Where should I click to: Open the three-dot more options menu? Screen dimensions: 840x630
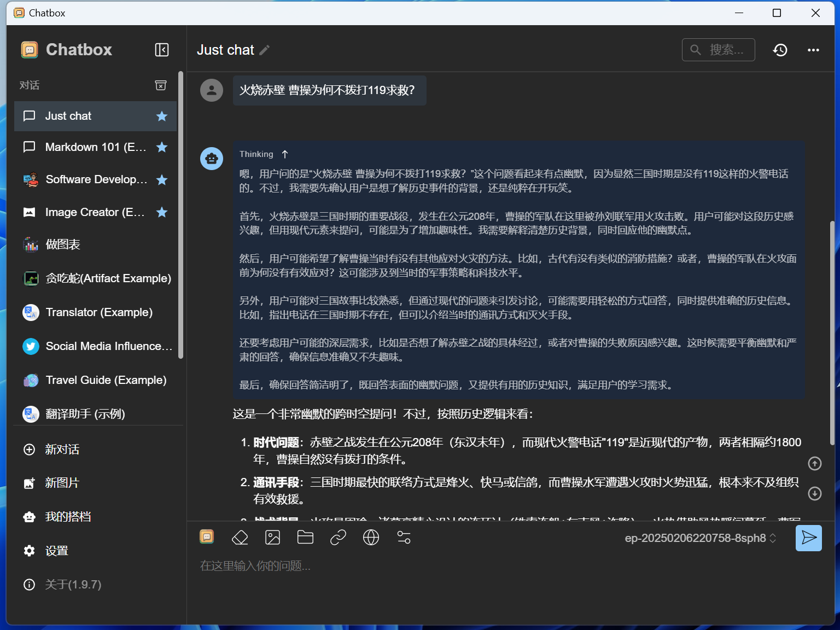coord(813,50)
